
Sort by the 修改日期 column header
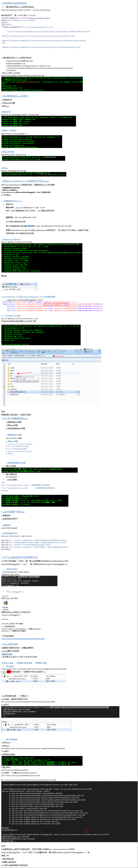coord(44,364)
